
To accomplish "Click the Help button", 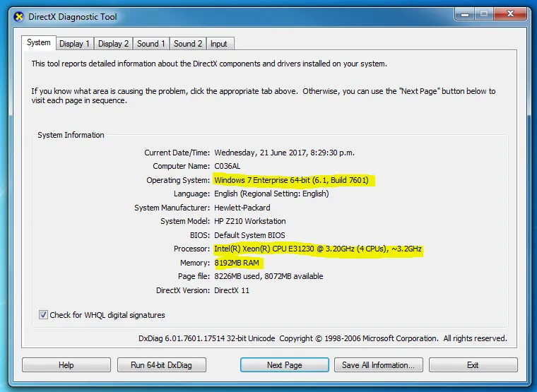I will tap(66, 365).
